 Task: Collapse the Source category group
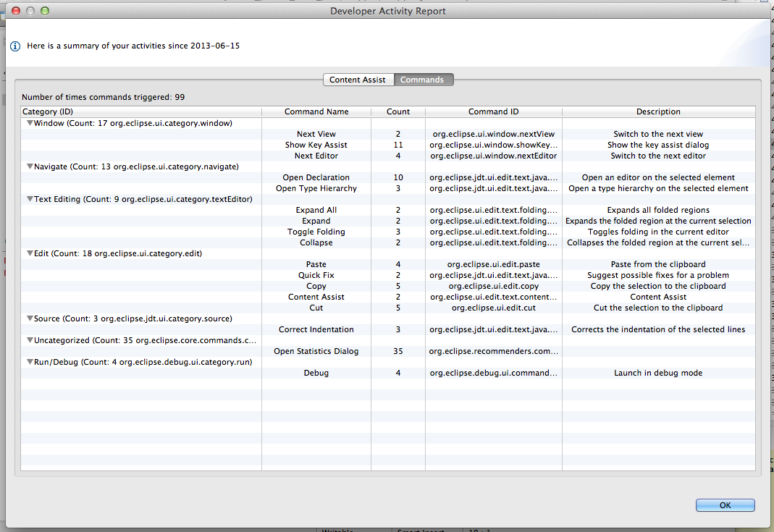tap(30, 318)
